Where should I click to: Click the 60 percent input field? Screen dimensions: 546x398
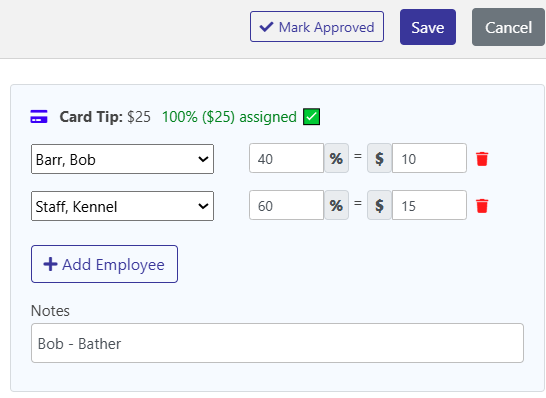pyautogui.click(x=287, y=205)
